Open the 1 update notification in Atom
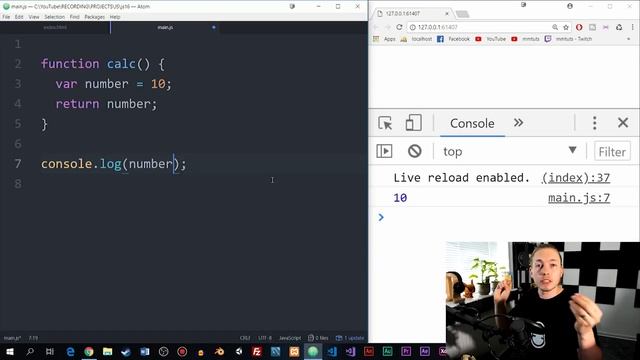 pyautogui.click(x=350, y=338)
